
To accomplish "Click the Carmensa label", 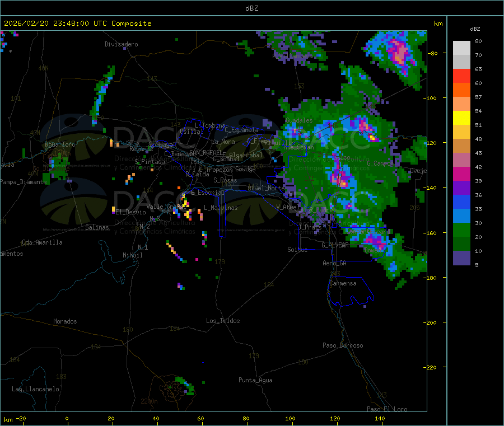I will pos(343,283).
